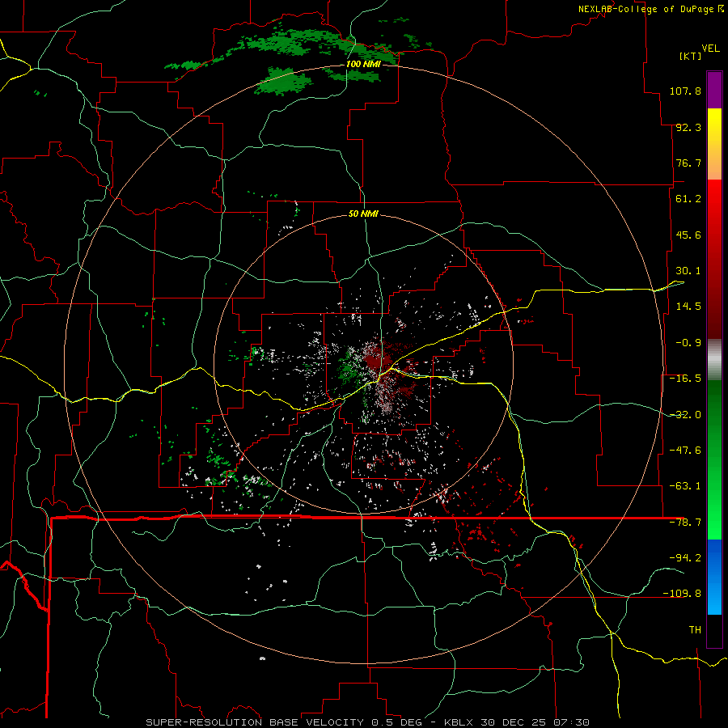Select the 76.7 velocity scale label
This screenshot has width=728, height=728.
point(688,163)
